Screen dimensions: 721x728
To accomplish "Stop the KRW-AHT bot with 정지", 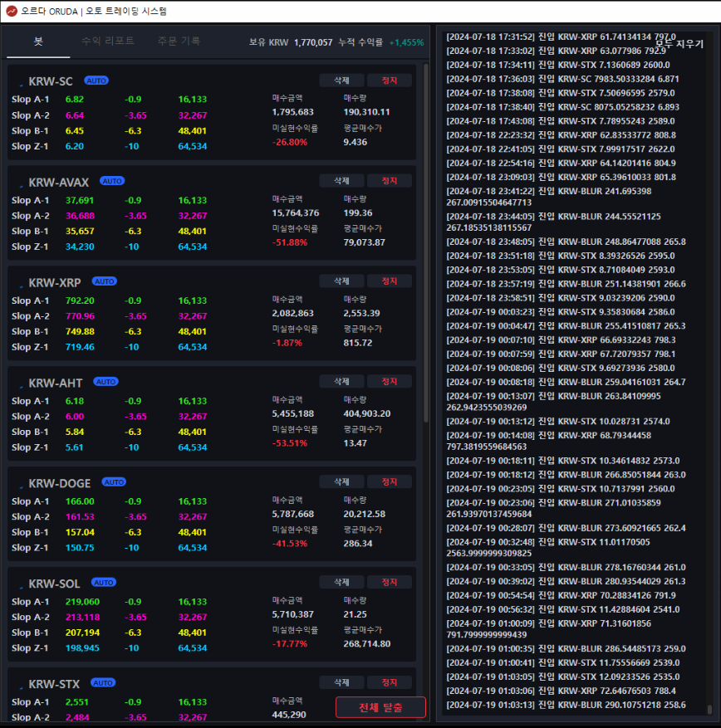I will pyautogui.click(x=390, y=381).
